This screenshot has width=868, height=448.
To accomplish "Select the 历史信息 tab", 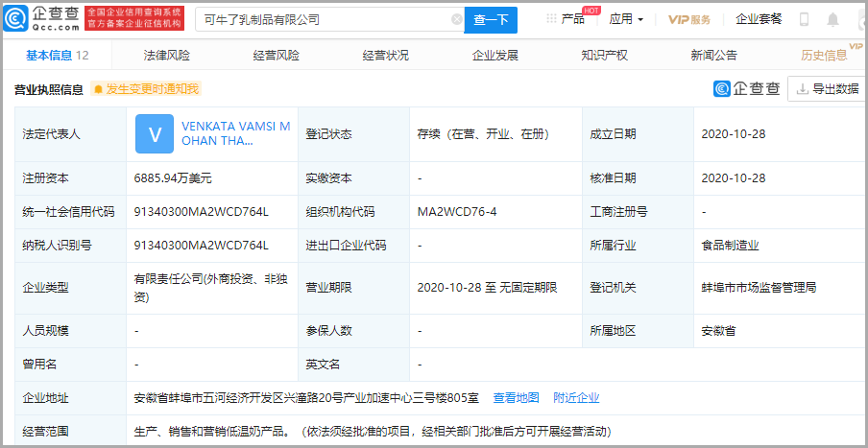I will click(x=824, y=56).
